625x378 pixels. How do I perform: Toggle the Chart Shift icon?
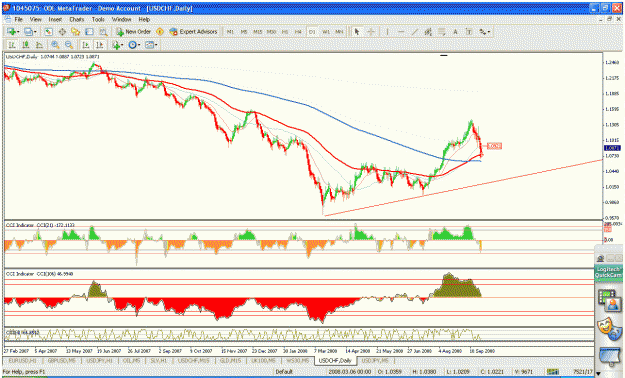point(100,45)
